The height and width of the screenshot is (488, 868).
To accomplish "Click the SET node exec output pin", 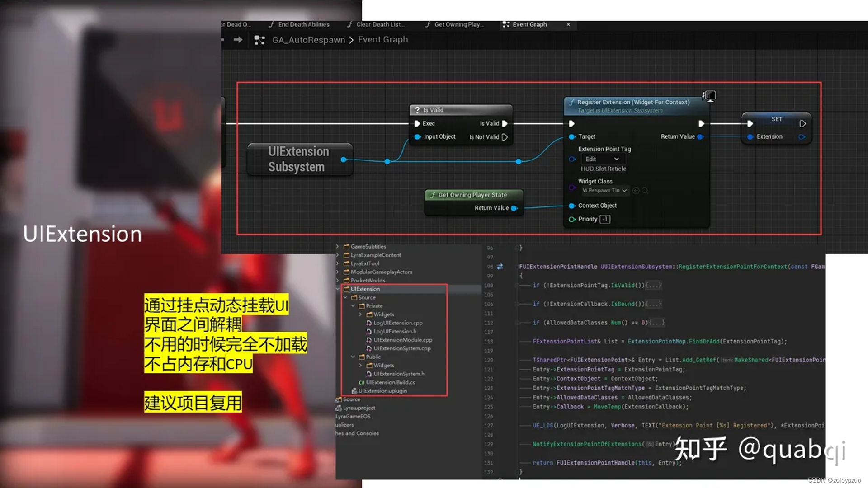I will pos(802,123).
